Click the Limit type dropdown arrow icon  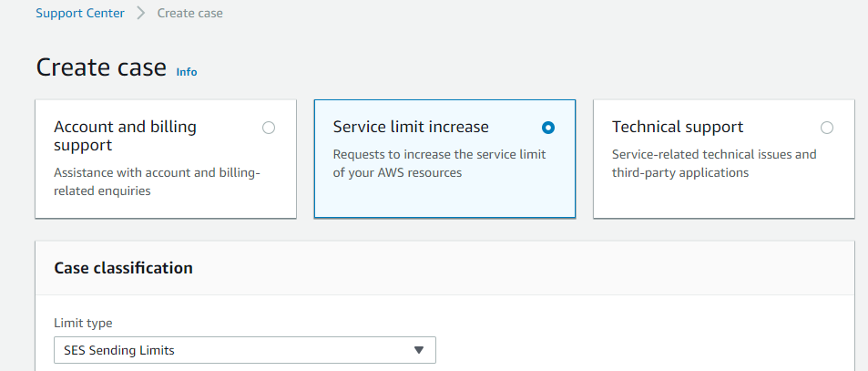[418, 350]
